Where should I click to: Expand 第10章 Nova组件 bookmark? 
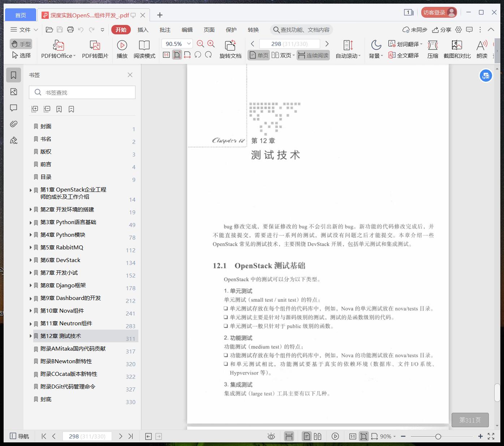(x=31, y=311)
